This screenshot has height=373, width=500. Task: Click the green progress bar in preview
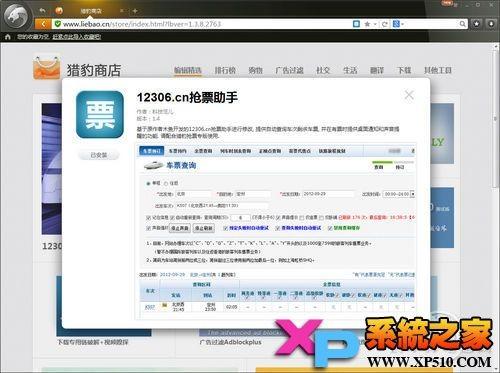click(x=382, y=162)
